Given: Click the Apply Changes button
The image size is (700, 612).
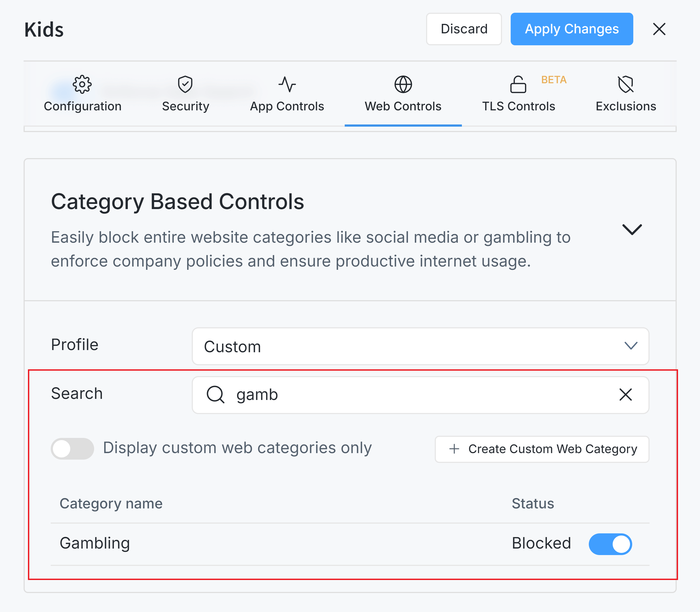Looking at the screenshot, I should [x=571, y=29].
